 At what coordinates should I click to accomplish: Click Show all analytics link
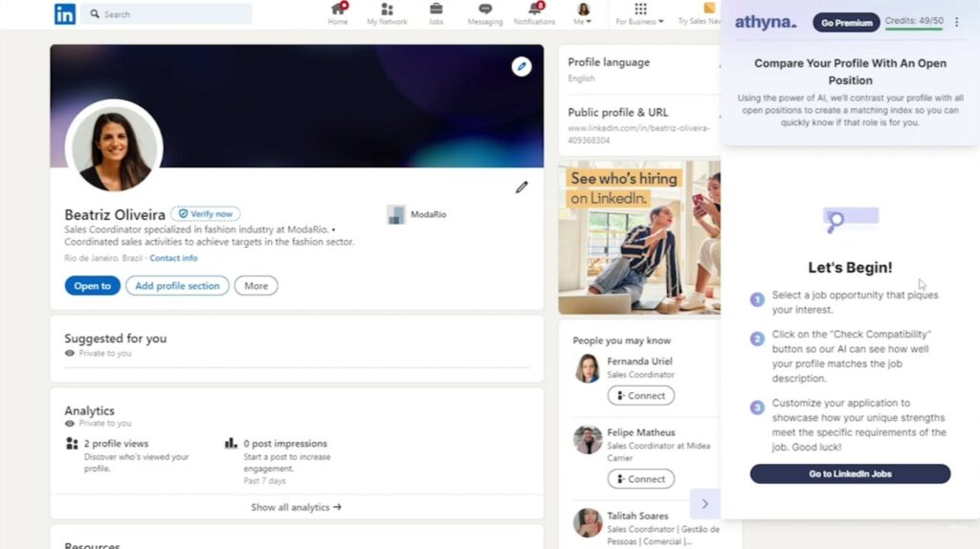(297, 507)
